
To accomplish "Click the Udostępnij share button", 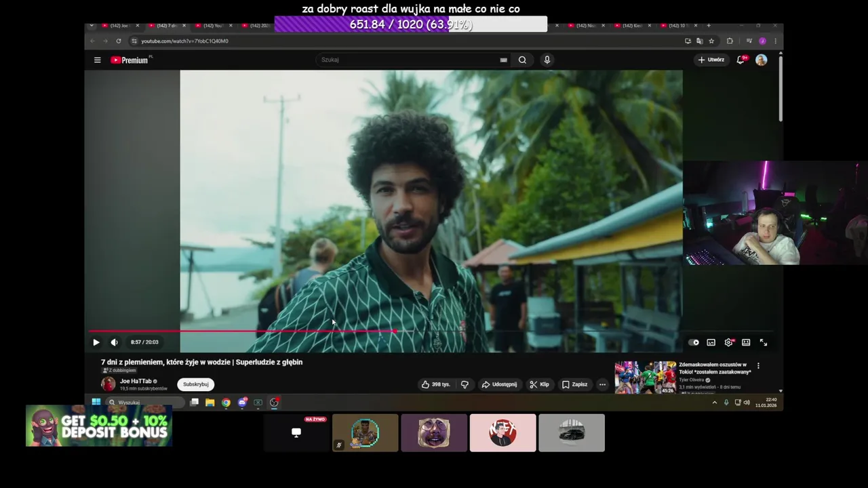I will (499, 384).
